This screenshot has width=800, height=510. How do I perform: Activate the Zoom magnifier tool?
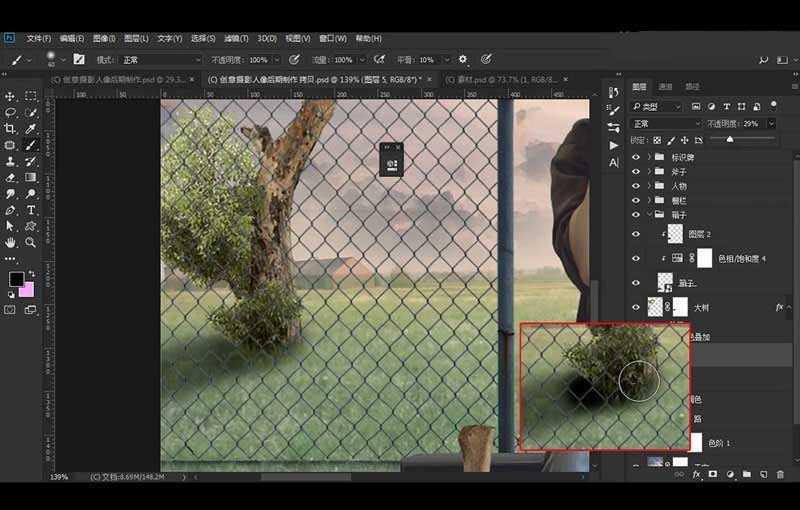[x=31, y=242]
